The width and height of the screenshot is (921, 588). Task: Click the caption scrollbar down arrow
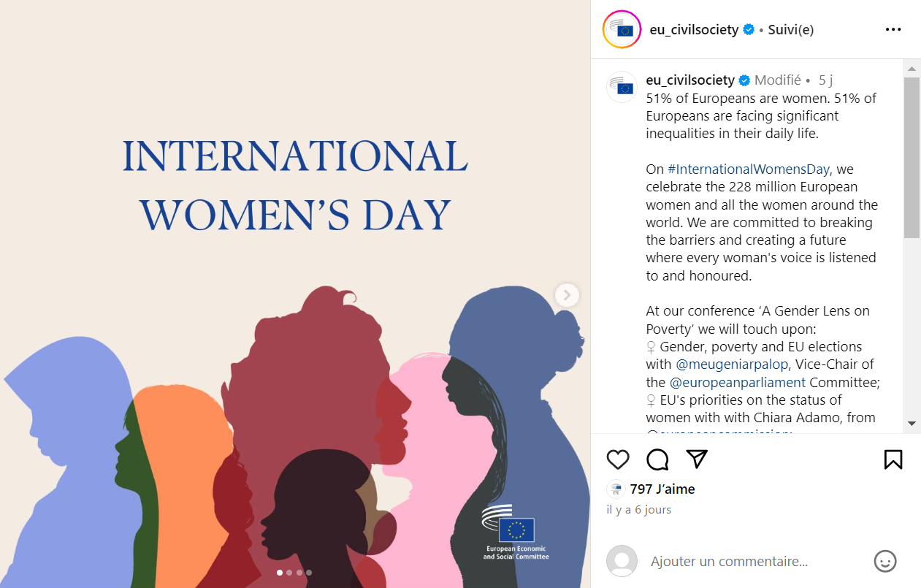pos(912,424)
